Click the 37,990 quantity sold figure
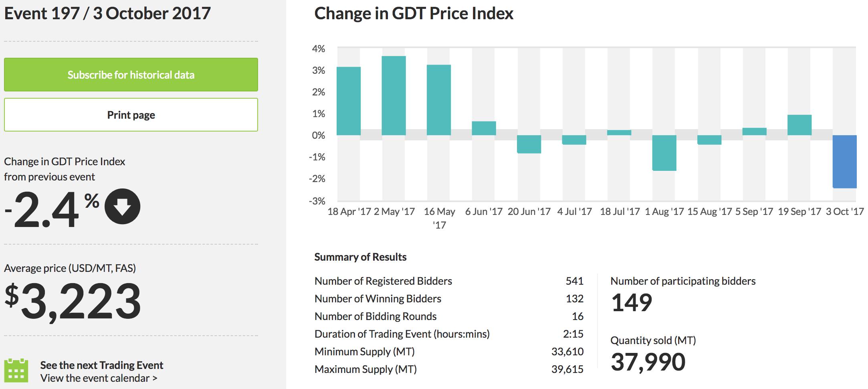 coord(648,362)
